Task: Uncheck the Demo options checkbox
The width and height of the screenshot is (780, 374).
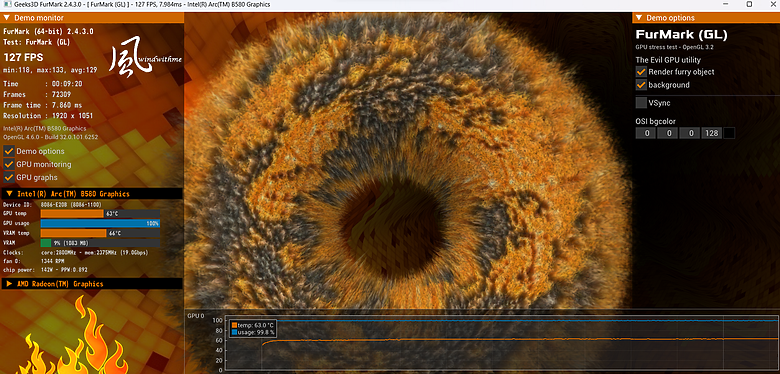Action: pos(8,151)
